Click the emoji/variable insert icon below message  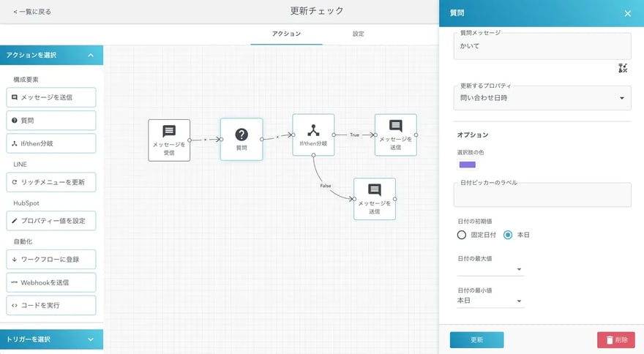(x=623, y=68)
